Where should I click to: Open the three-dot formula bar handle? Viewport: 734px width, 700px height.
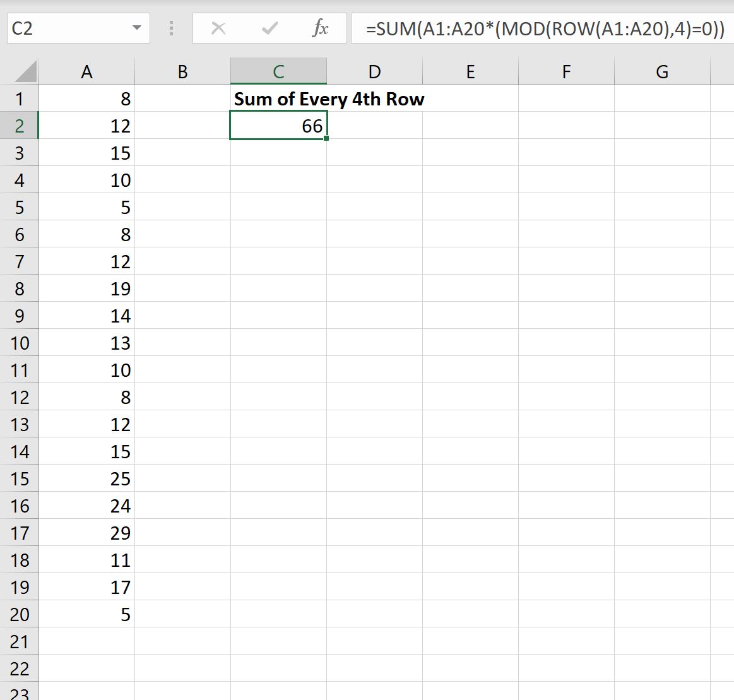coord(171,28)
